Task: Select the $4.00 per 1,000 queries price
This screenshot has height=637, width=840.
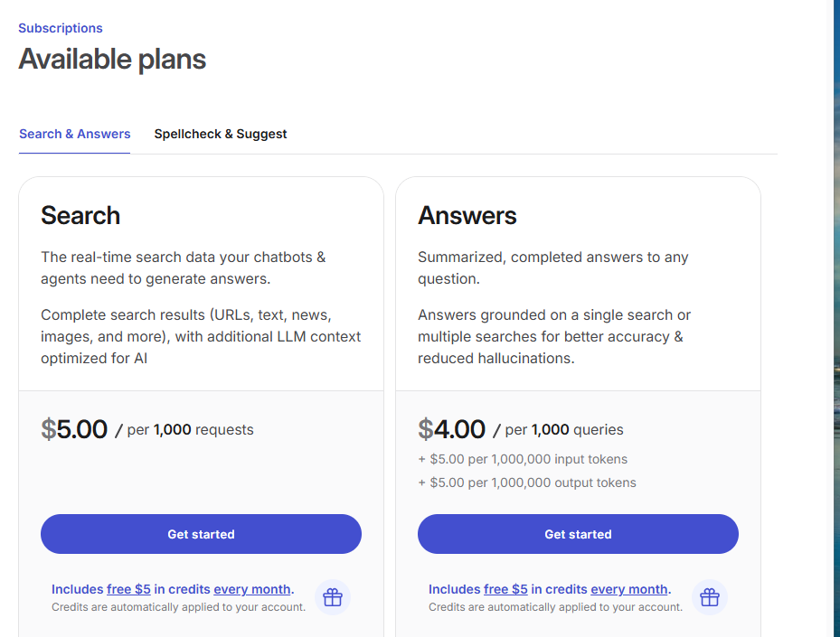Action: (521, 429)
